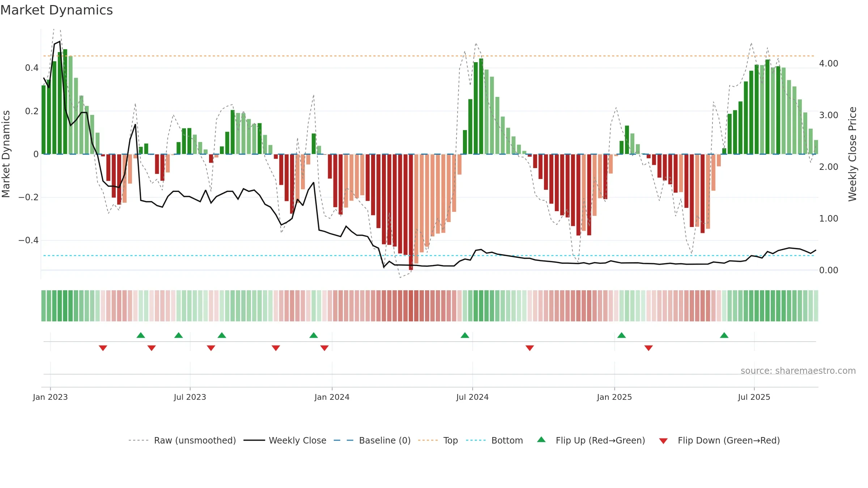The image size is (868, 488).
Task: Select the flip-down marker between Jul 2024 and Jan 2025
Action: (x=530, y=348)
